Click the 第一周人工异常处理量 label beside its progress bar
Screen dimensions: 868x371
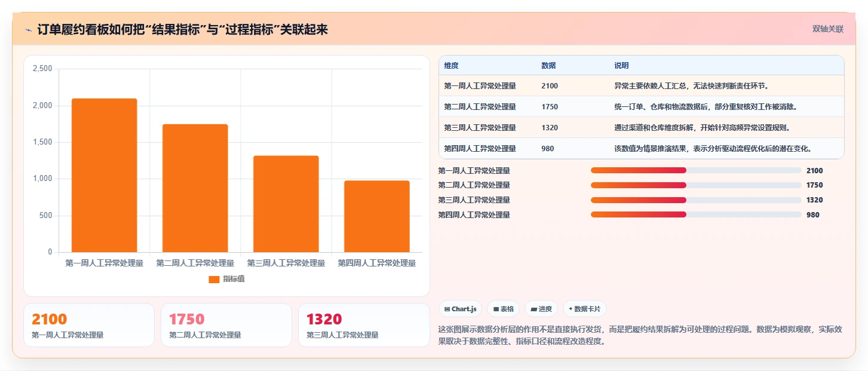point(474,170)
